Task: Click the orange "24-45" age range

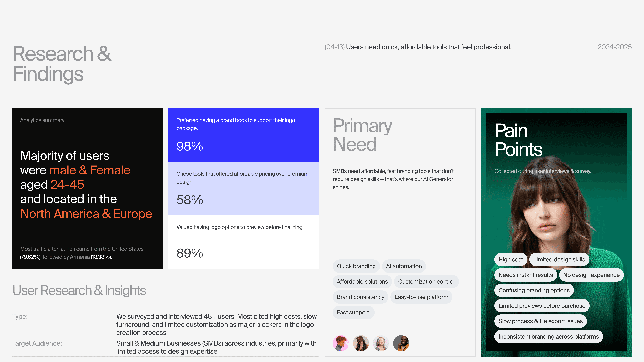Action: pos(67,185)
